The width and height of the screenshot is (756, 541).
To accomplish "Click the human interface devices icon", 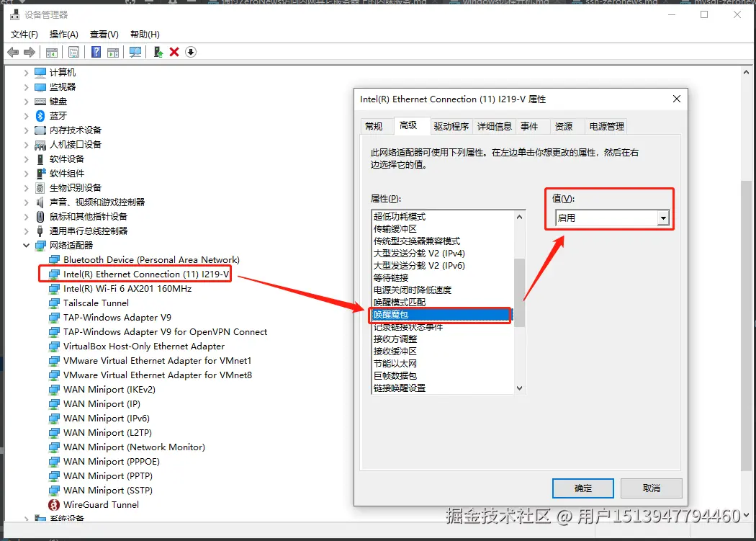I will (40, 145).
